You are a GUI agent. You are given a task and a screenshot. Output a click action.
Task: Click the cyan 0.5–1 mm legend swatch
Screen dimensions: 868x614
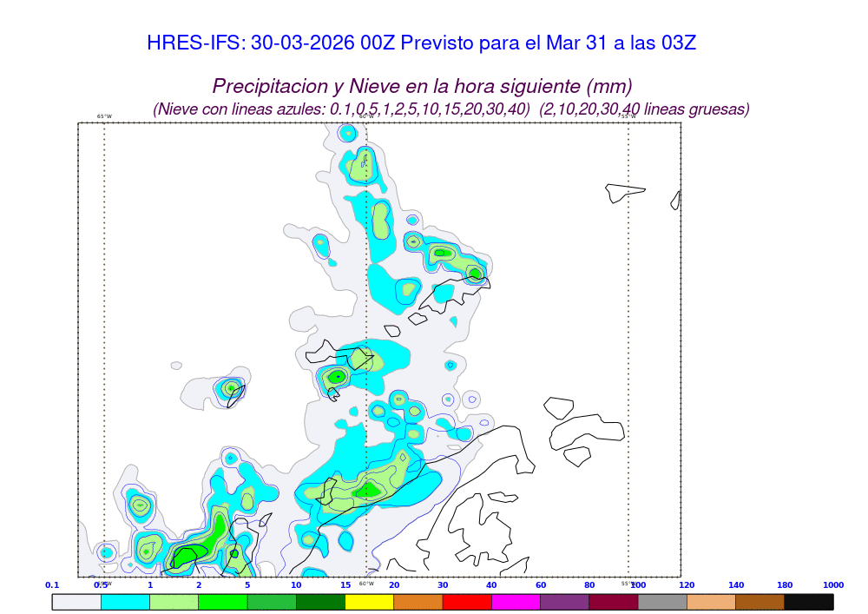(x=125, y=602)
